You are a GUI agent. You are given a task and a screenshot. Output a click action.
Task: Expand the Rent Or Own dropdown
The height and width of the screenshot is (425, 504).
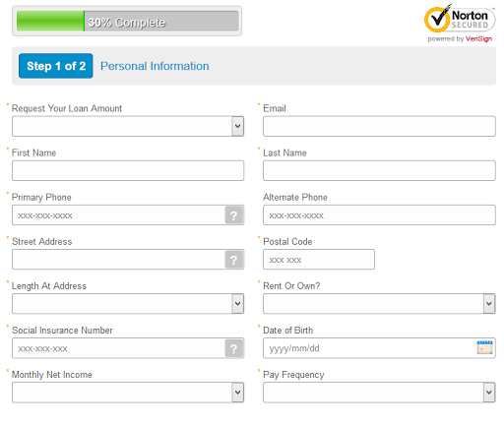point(379,304)
